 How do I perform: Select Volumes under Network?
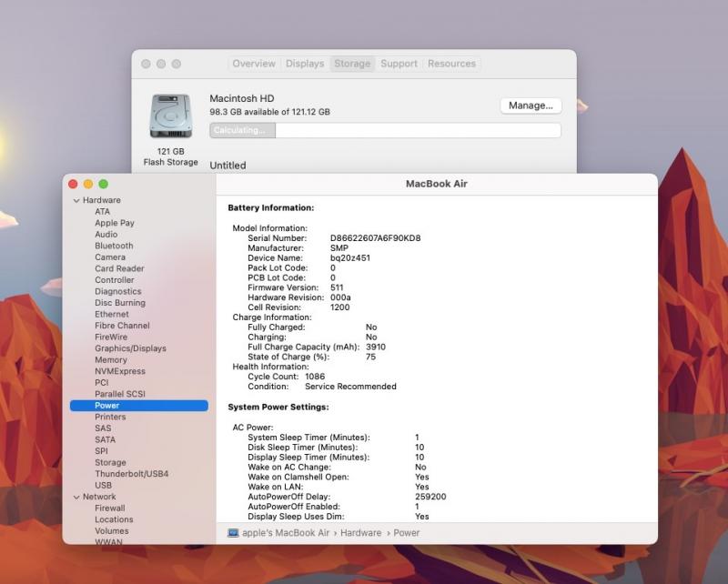click(111, 531)
